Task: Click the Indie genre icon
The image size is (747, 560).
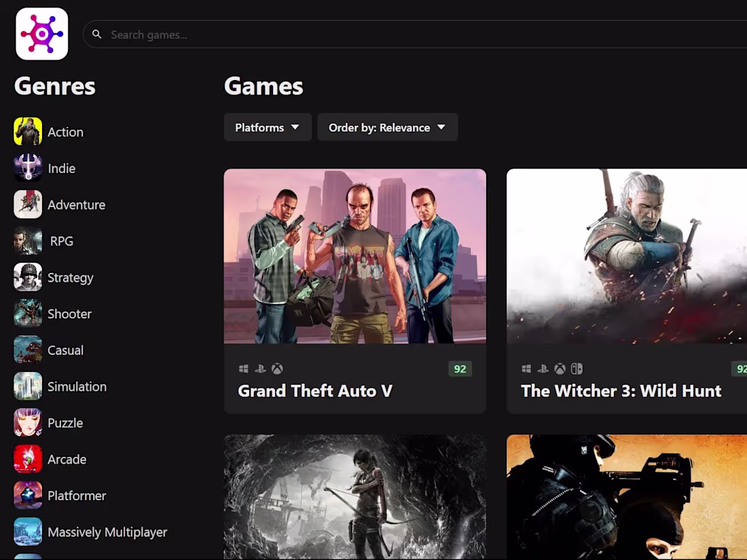Action: (x=27, y=168)
